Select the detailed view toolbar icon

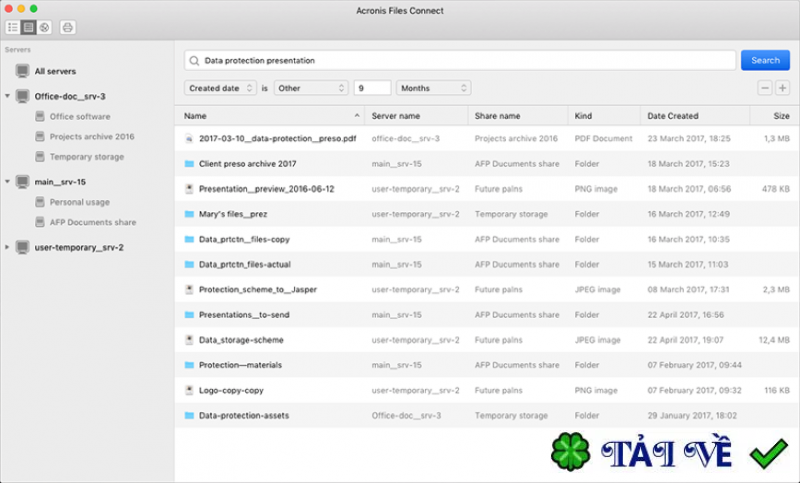pos(29,28)
